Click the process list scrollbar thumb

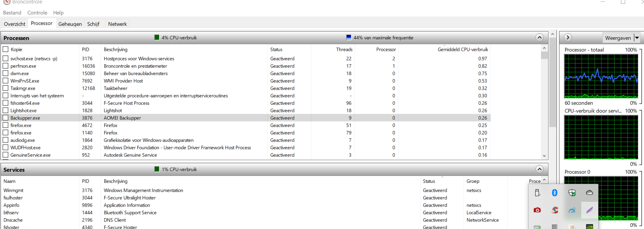pos(544,55)
